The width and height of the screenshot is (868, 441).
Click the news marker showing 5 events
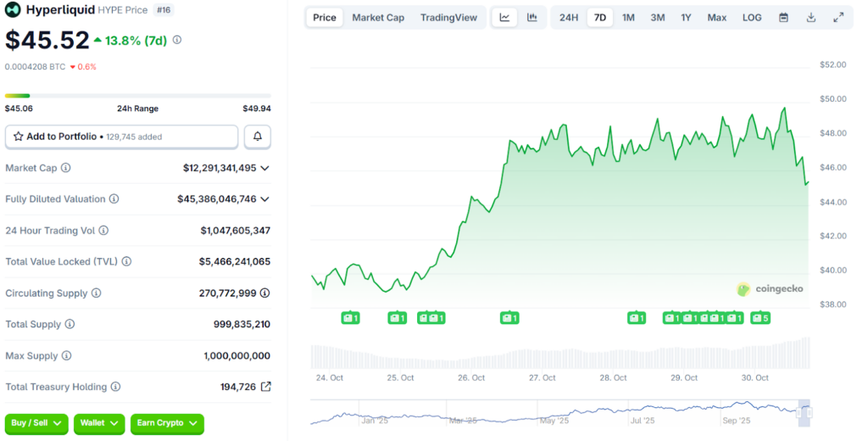pos(759,318)
